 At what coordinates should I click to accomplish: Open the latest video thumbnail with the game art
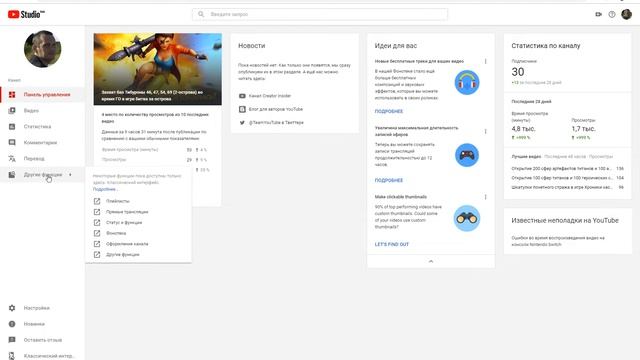(x=158, y=69)
